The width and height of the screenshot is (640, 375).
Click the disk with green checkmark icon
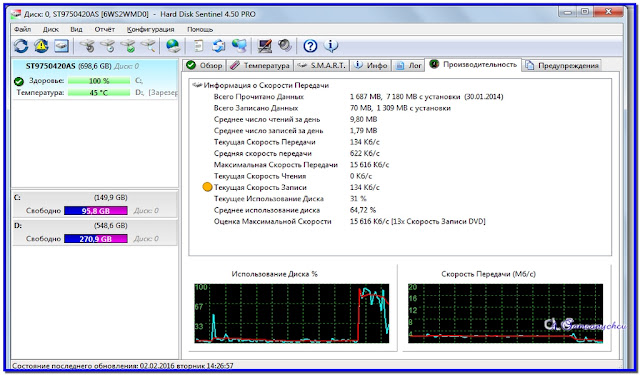click(x=128, y=46)
